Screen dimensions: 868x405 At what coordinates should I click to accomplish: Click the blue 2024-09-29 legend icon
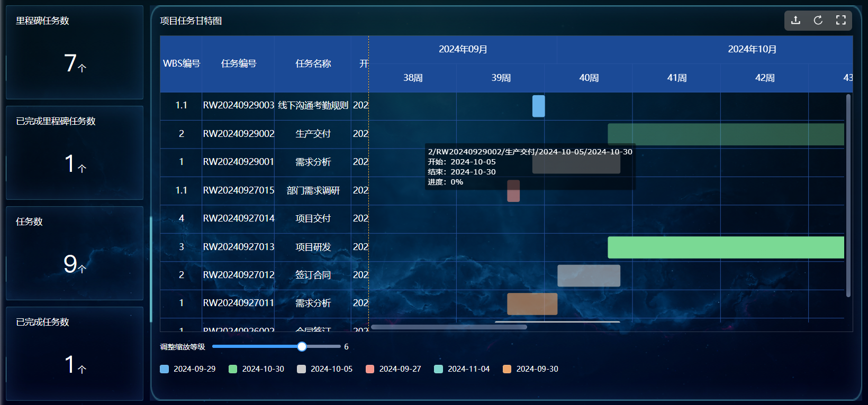[x=165, y=369]
